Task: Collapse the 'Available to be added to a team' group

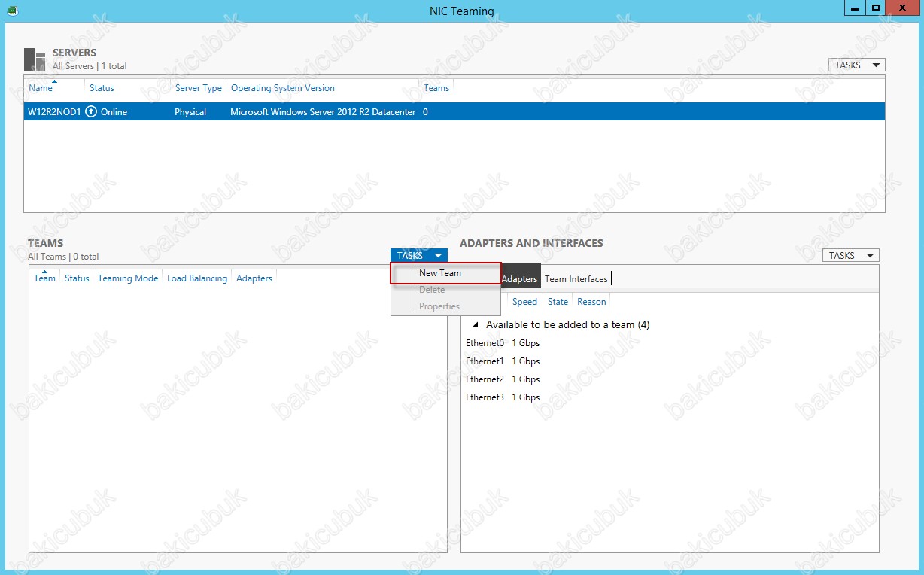Action: click(475, 325)
